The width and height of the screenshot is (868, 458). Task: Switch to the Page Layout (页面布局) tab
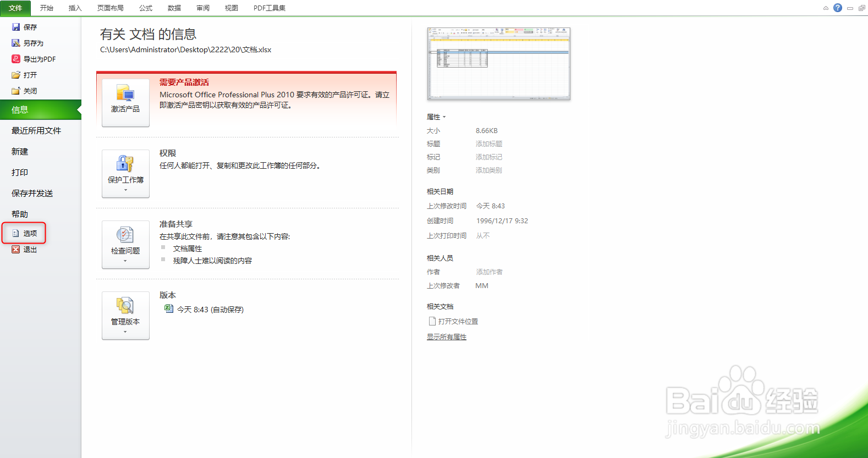(x=111, y=8)
